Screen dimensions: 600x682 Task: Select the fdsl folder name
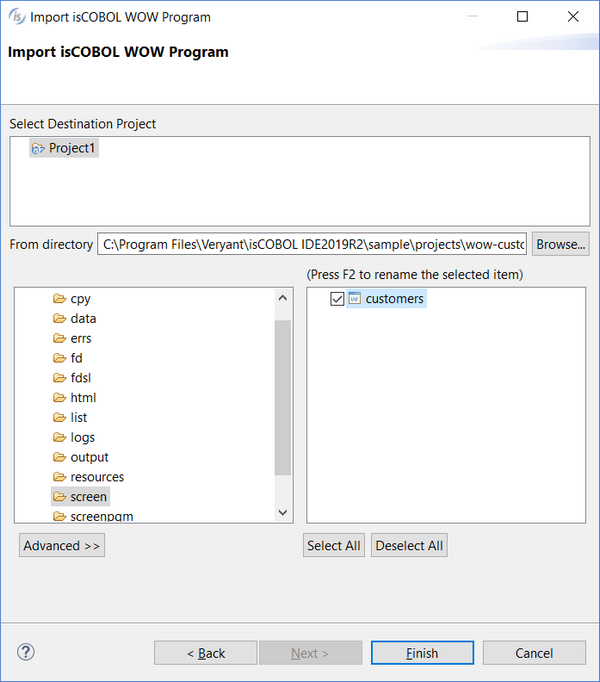[x=80, y=378]
